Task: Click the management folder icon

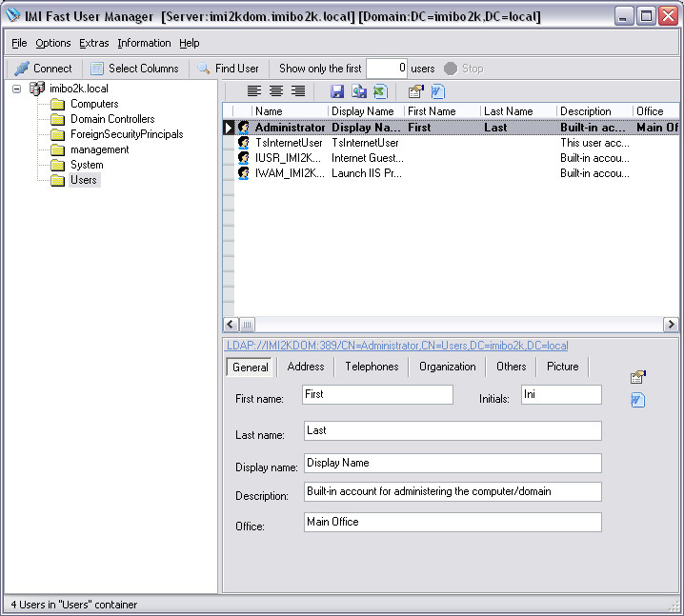Action: [x=57, y=150]
